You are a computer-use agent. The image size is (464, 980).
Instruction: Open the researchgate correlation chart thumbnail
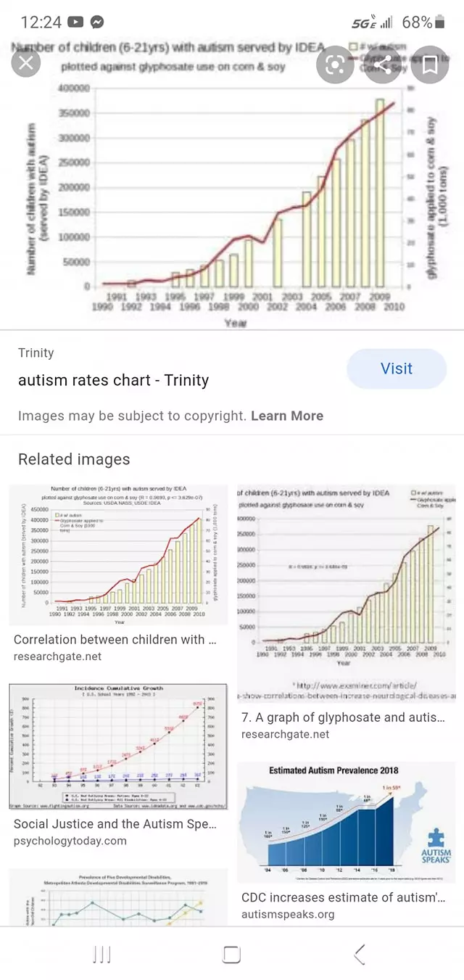point(118,555)
